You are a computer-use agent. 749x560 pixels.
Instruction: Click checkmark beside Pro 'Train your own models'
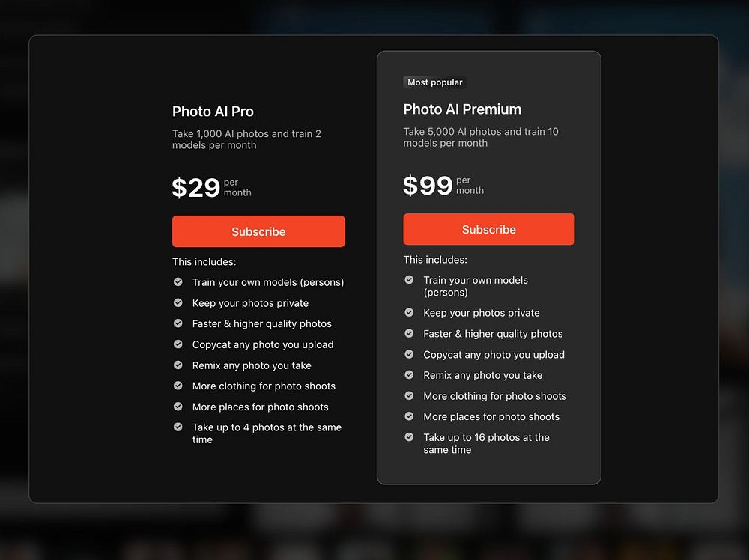pyautogui.click(x=178, y=282)
